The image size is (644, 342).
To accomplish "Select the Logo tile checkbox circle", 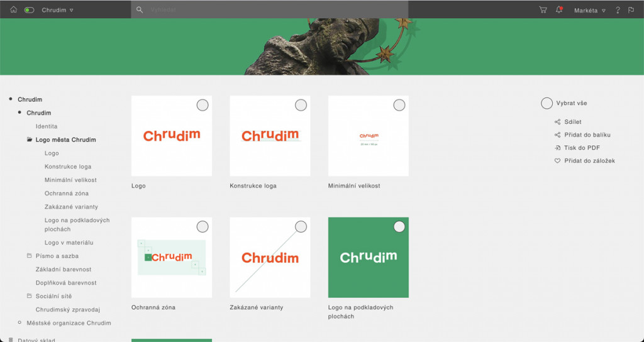I will coord(202,105).
